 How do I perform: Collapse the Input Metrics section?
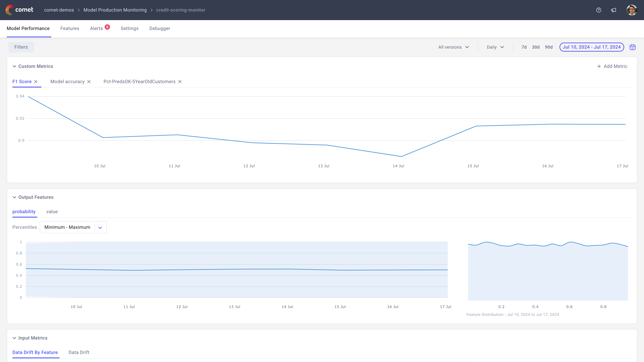[14, 338]
